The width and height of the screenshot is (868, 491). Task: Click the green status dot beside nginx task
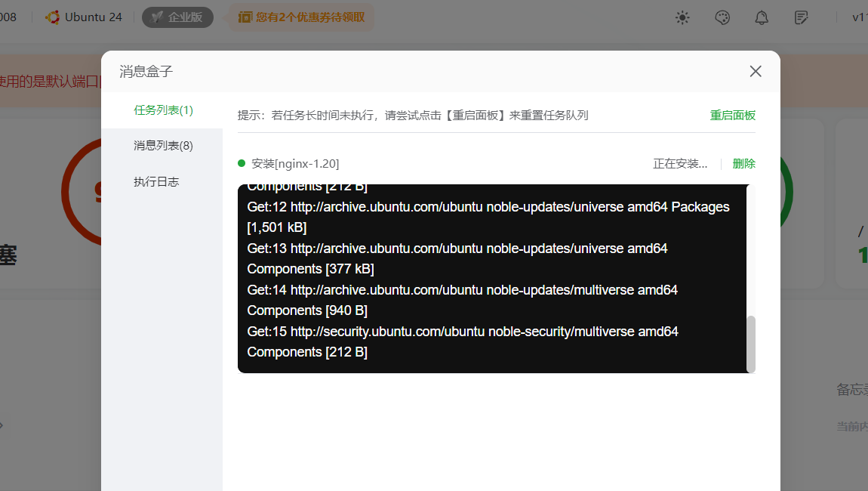[x=242, y=163]
